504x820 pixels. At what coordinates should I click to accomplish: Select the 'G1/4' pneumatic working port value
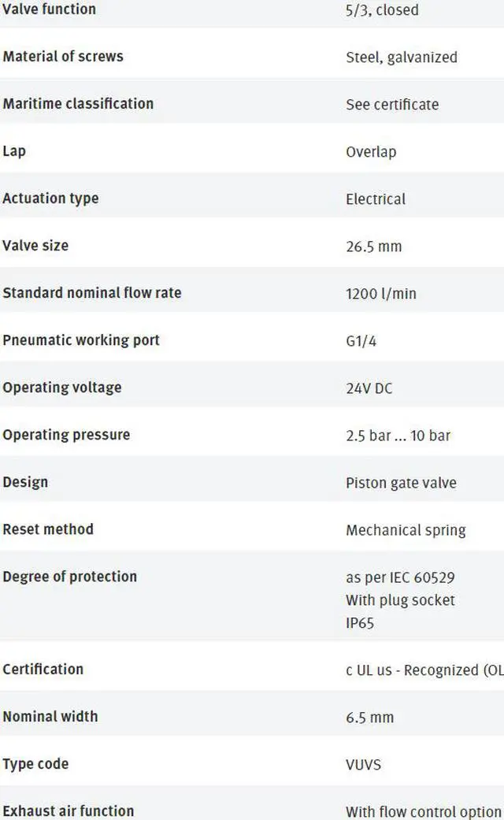tap(361, 341)
